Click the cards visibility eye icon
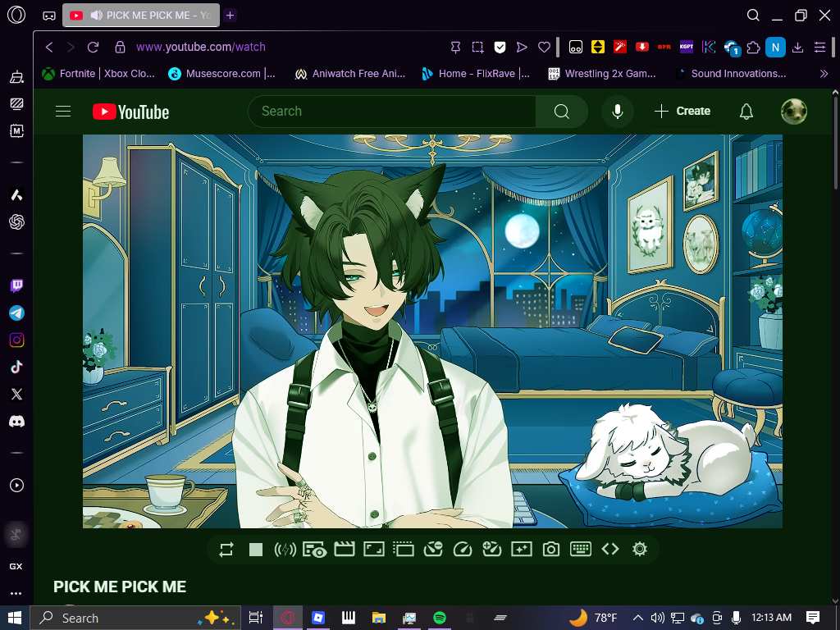840x630 pixels. [x=314, y=549]
